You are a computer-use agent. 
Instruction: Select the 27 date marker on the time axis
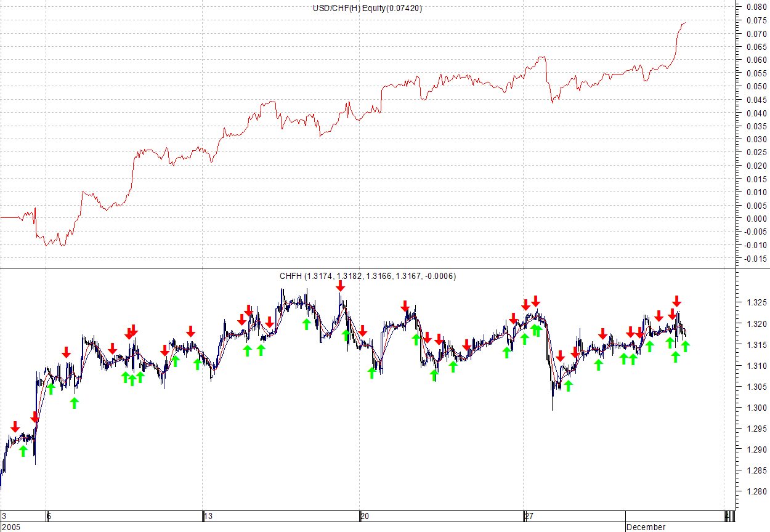coord(529,516)
